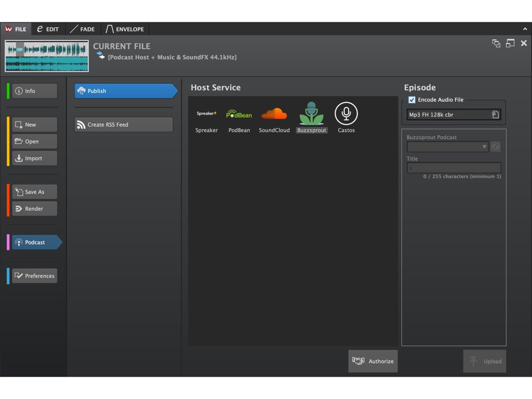Open the encoding preset file icon
Viewport: 532px width, 399px height.
pos(495,115)
